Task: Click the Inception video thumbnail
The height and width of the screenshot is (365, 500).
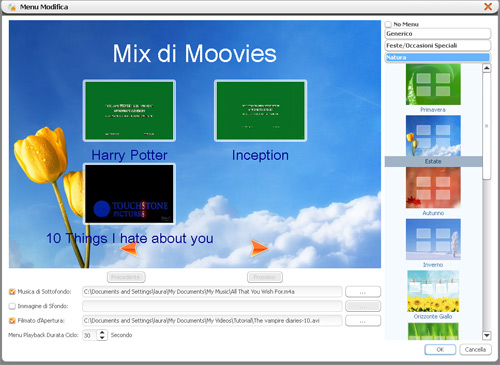Action: click(x=260, y=111)
